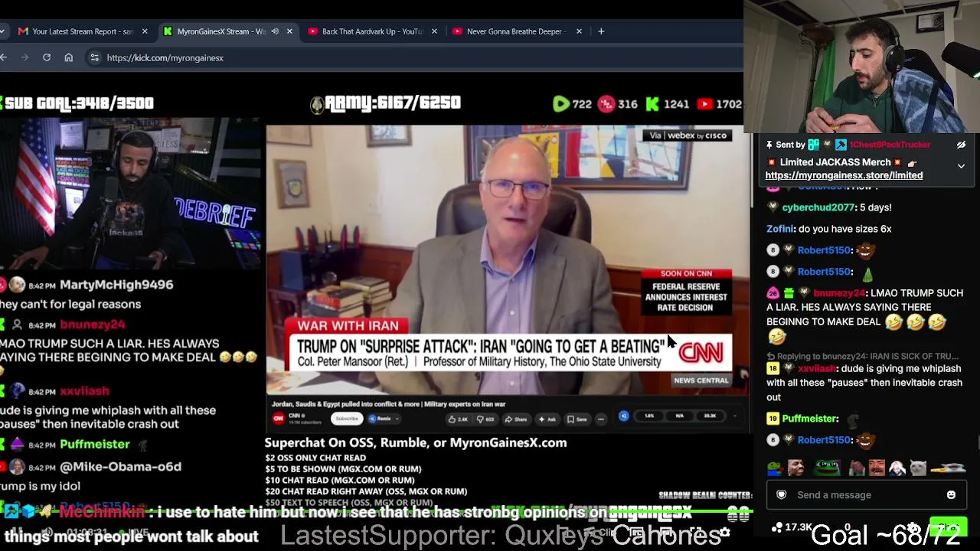Screen dimensions: 980x551
Task: Click the Ask button under the CNN video
Action: click(547, 419)
